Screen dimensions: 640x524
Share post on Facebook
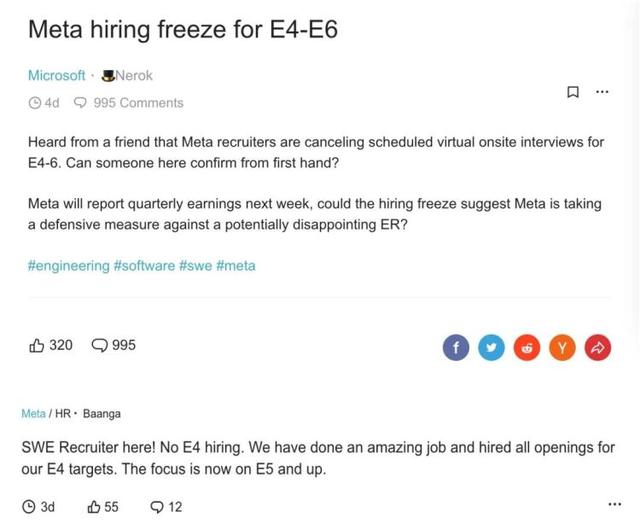pyautogui.click(x=456, y=348)
